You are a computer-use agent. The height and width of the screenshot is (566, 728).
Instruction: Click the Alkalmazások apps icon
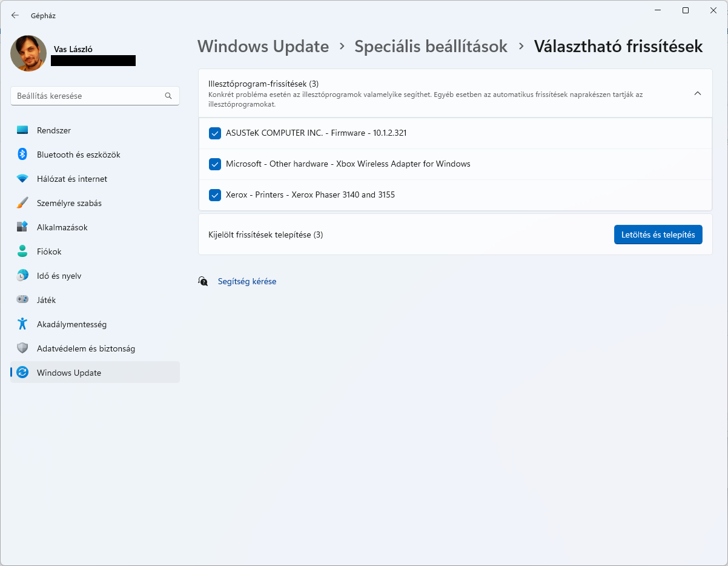(x=22, y=227)
